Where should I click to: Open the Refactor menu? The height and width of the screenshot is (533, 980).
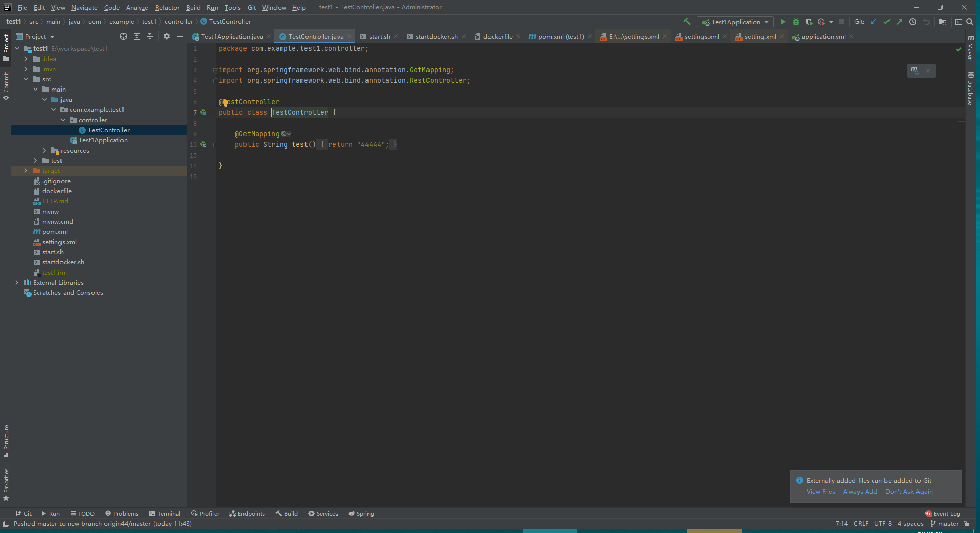pos(167,7)
